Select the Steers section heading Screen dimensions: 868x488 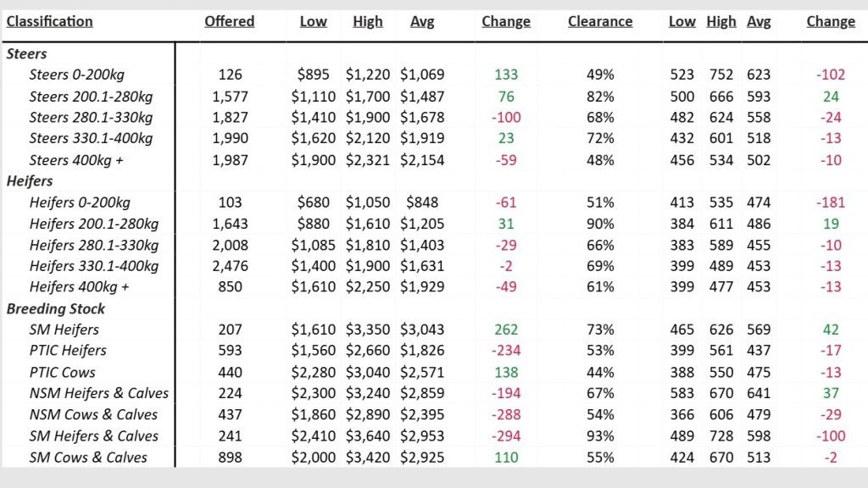27,53
